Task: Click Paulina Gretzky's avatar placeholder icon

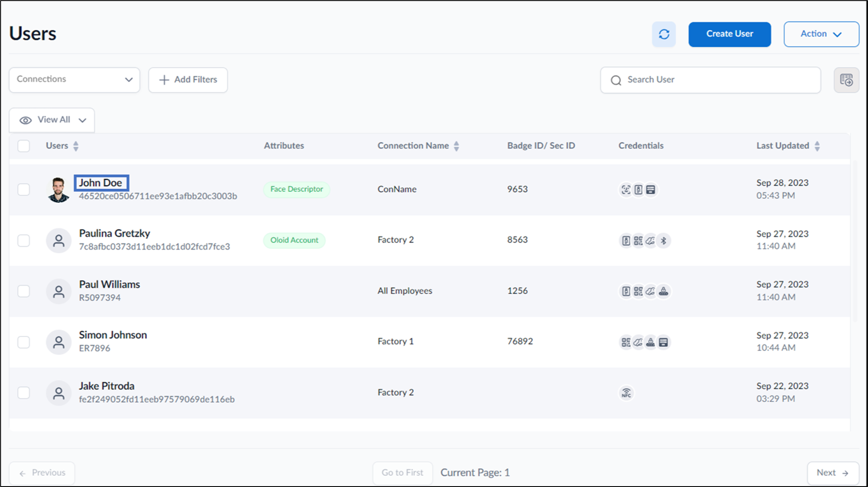Action: click(58, 241)
